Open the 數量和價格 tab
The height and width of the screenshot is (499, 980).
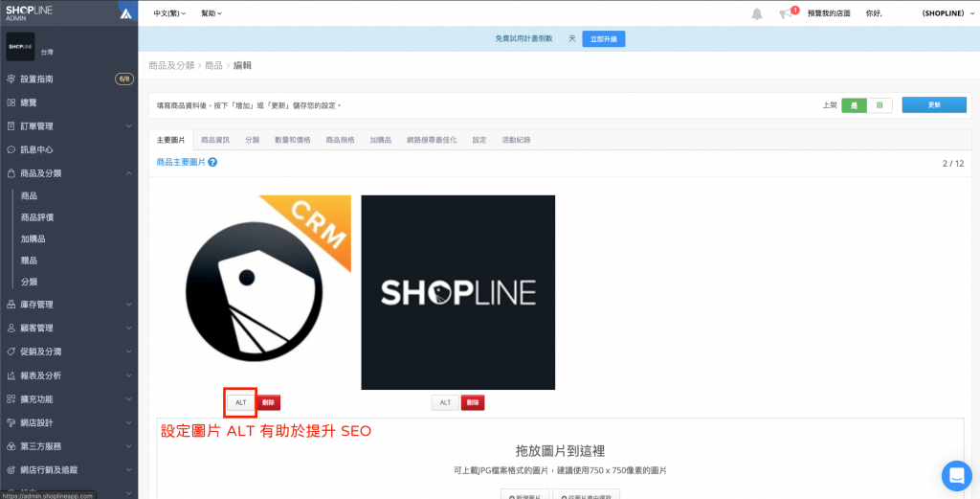293,140
